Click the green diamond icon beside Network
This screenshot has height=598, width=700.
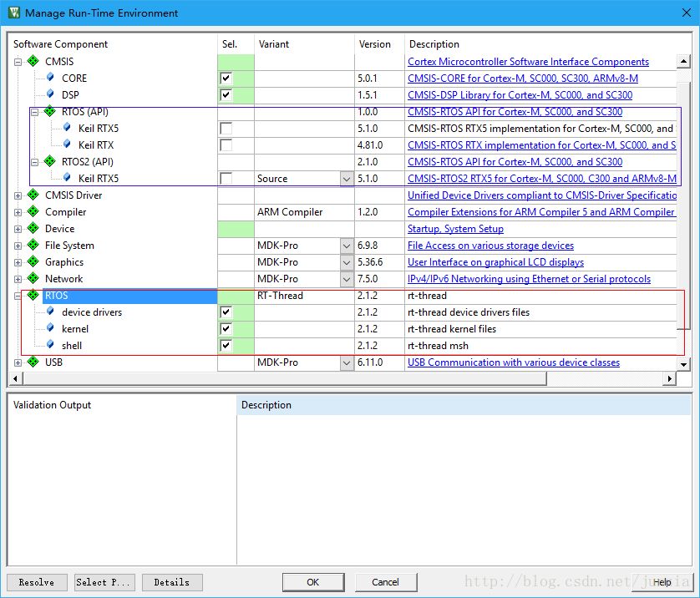pyautogui.click(x=33, y=278)
